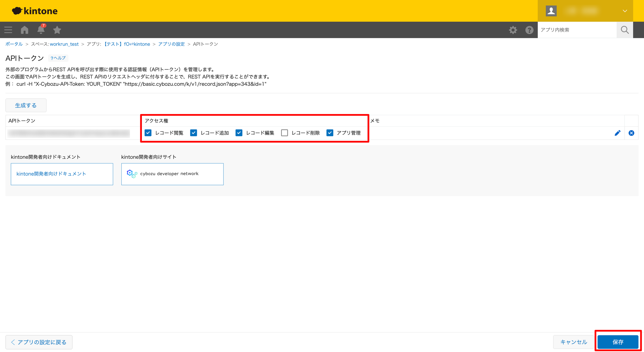This screenshot has height=352, width=644.
Task: Uncheck the レコード閲覧 permission
Action: (x=148, y=133)
